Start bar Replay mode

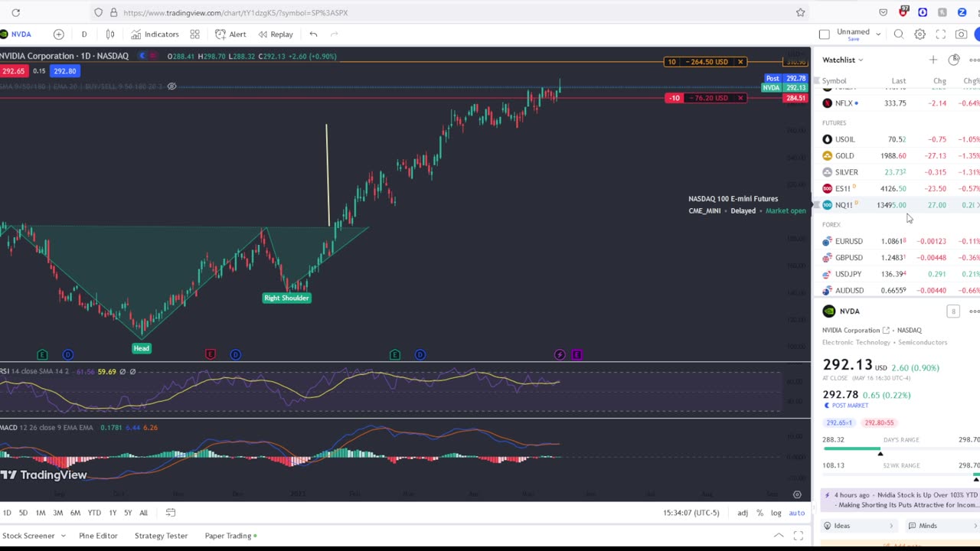point(276,34)
